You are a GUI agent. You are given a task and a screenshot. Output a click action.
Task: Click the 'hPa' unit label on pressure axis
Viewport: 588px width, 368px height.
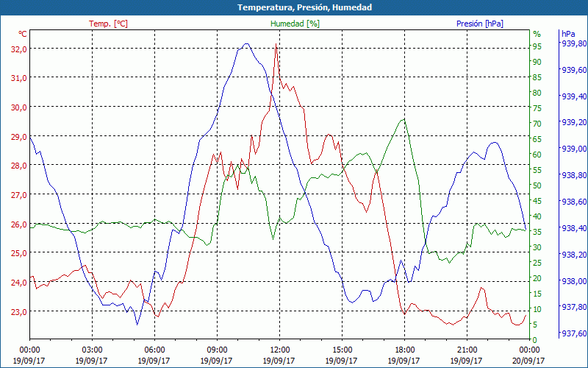pyautogui.click(x=568, y=34)
